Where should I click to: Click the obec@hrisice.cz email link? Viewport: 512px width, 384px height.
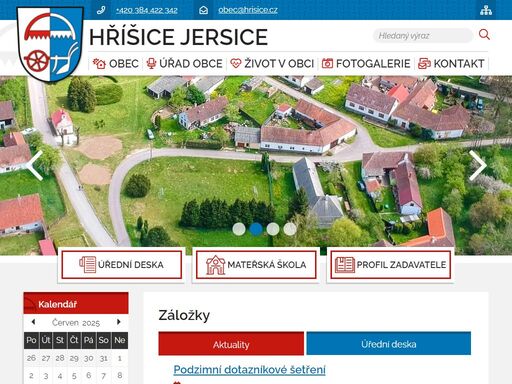[248, 10]
